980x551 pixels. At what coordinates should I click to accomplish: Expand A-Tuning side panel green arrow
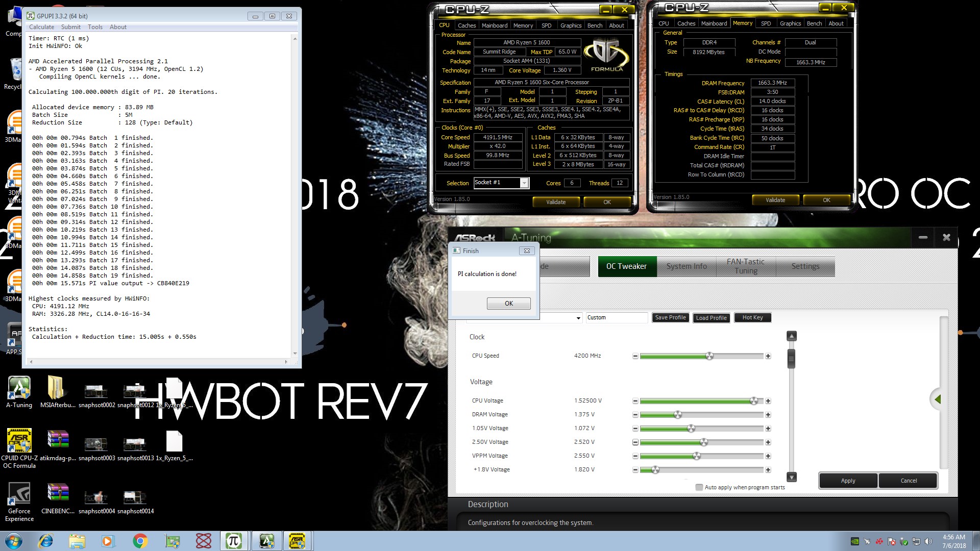pyautogui.click(x=938, y=399)
